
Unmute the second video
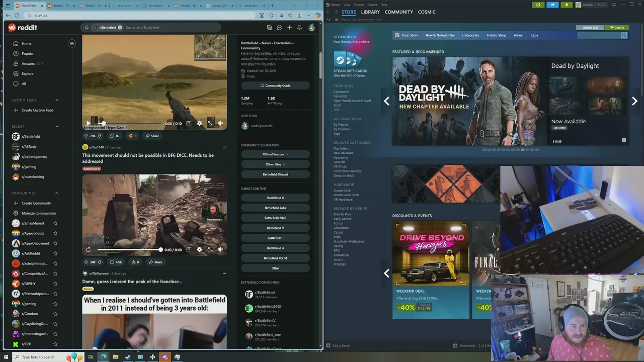[220, 249]
